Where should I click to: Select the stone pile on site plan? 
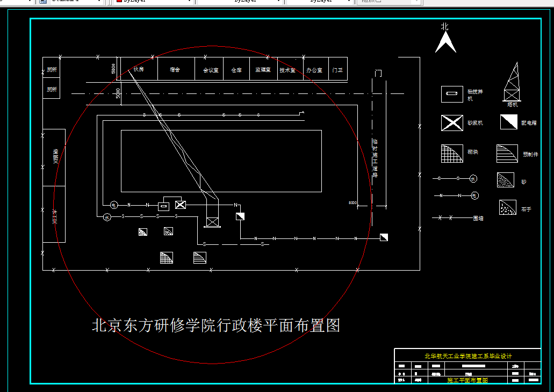pos(169,231)
